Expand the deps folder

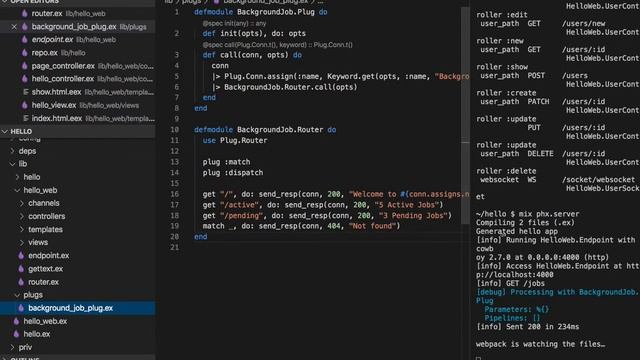12,151
